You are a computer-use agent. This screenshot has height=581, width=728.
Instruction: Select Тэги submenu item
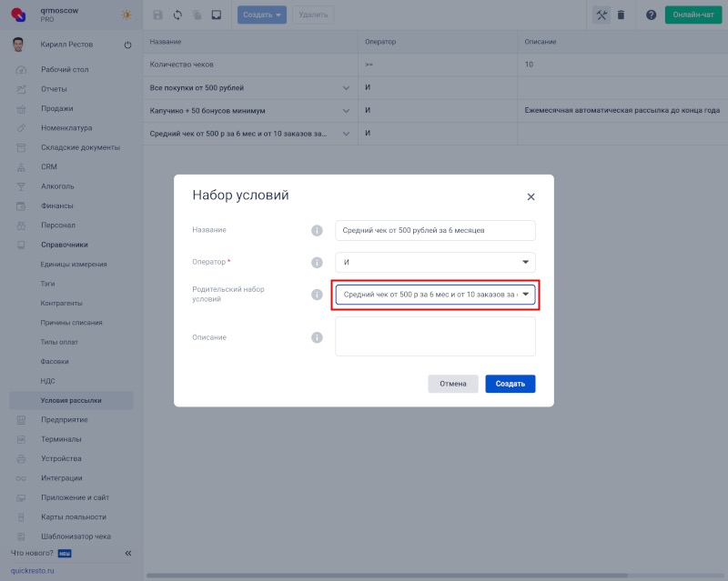[x=47, y=284]
